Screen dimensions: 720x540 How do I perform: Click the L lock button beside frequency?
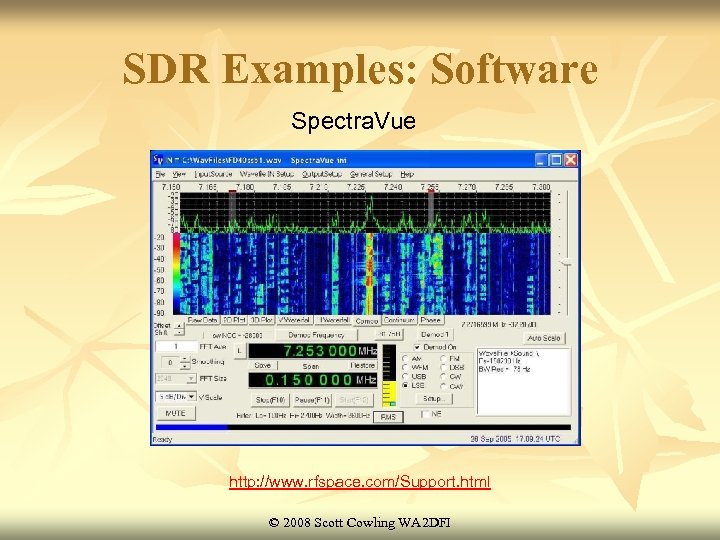[x=239, y=351]
